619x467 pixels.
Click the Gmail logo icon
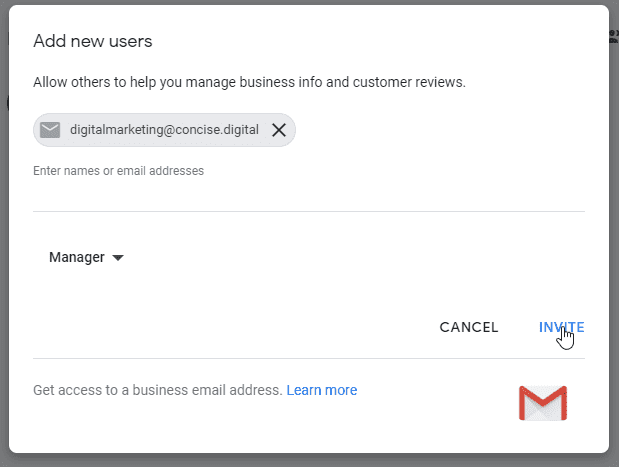click(x=542, y=403)
